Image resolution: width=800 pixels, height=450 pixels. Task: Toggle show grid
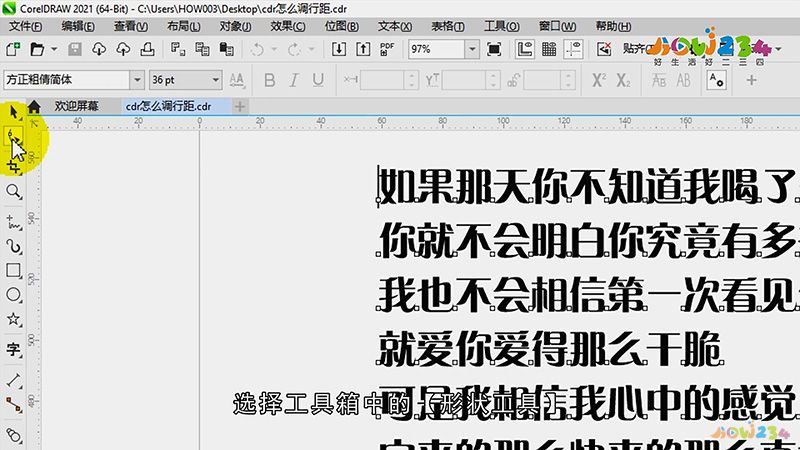pos(549,49)
